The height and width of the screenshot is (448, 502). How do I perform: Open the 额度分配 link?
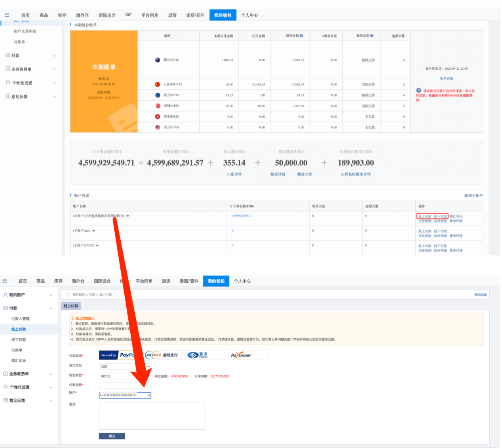[305, 174]
